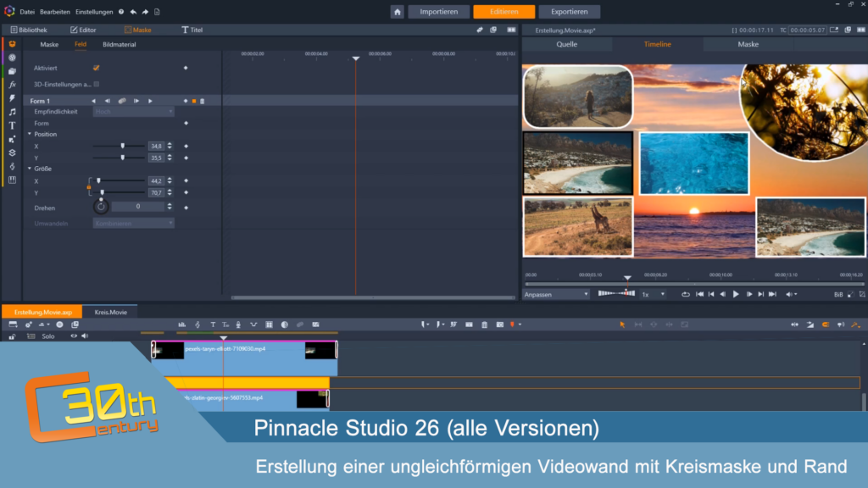Switch the player to Quelle view
Screen dimensions: 868x488
(567, 44)
